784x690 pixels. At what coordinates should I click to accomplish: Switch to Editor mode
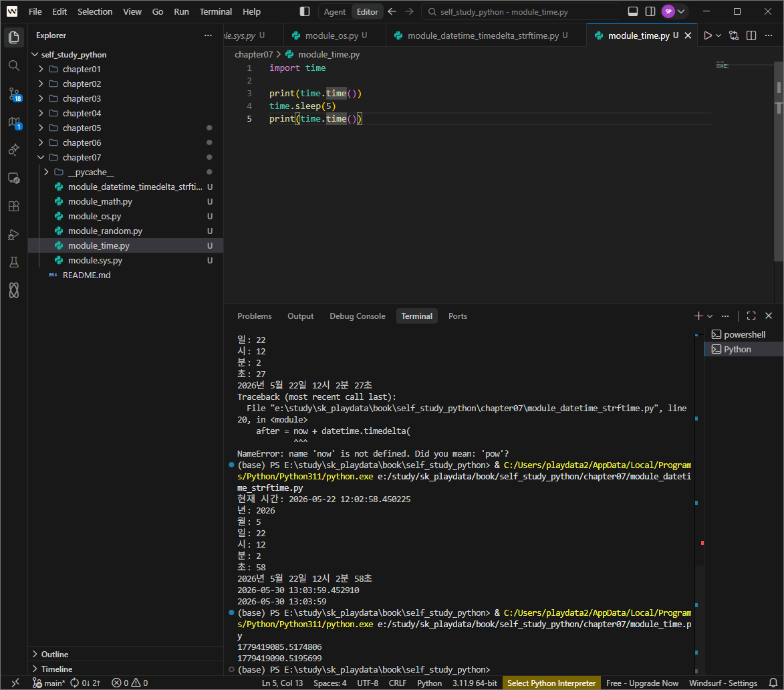point(368,11)
